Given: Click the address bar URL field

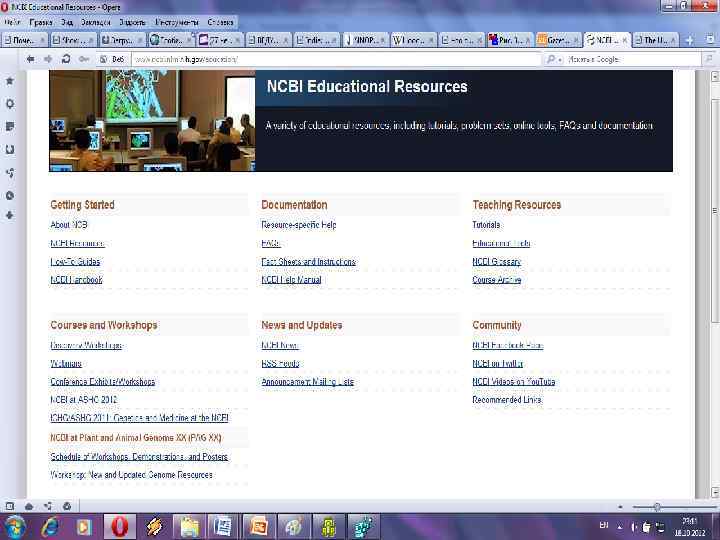Looking at the screenshot, I should coord(336,59).
